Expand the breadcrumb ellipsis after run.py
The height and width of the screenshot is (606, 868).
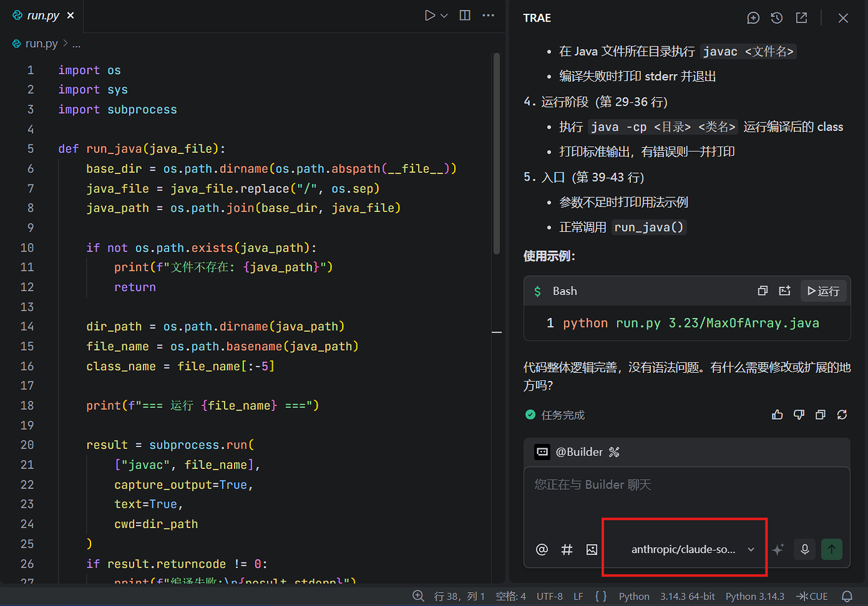[76, 44]
